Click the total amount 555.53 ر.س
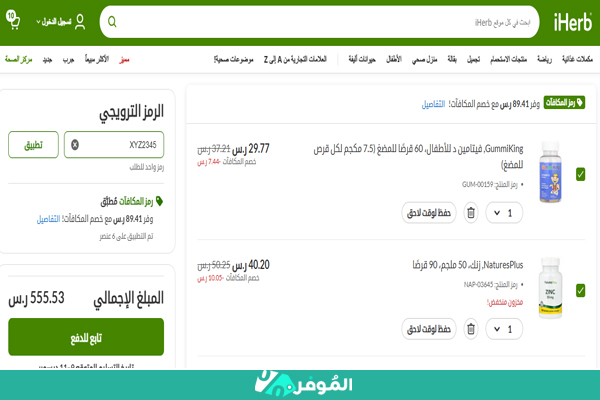Viewport: 600px width, 400px height. coord(36,298)
